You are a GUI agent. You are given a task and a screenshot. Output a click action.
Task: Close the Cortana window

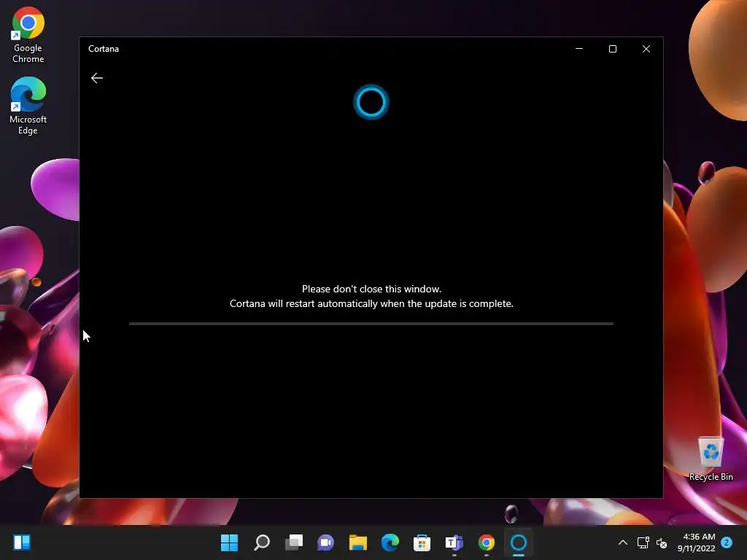click(646, 49)
